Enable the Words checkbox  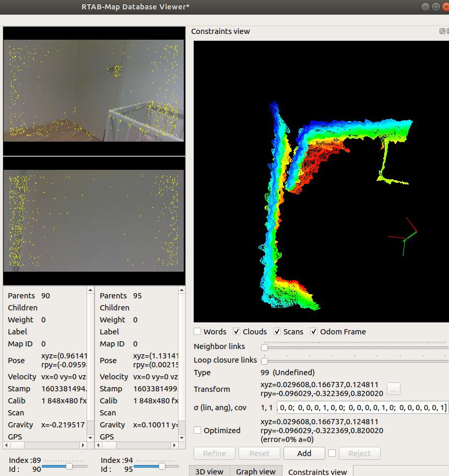(x=197, y=331)
